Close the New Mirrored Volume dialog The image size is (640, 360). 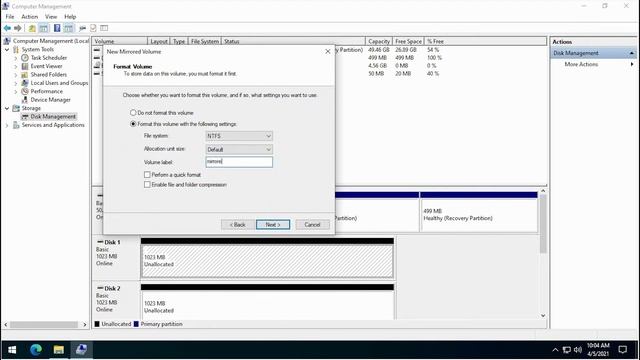[x=327, y=51]
